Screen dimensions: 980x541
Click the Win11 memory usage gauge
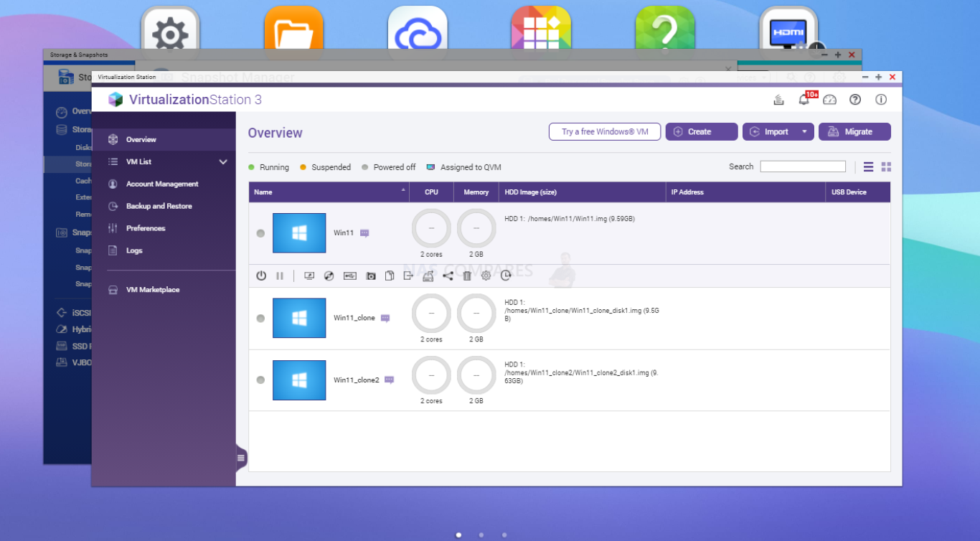pyautogui.click(x=476, y=228)
